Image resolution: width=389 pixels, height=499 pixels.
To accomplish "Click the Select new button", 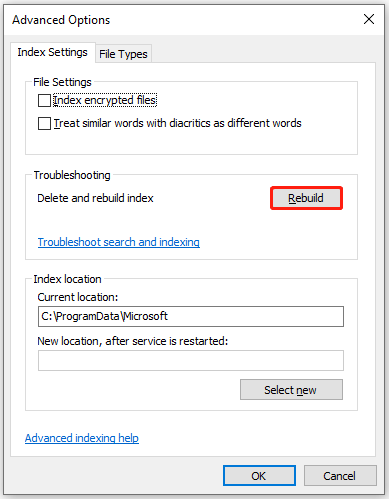I will [291, 389].
